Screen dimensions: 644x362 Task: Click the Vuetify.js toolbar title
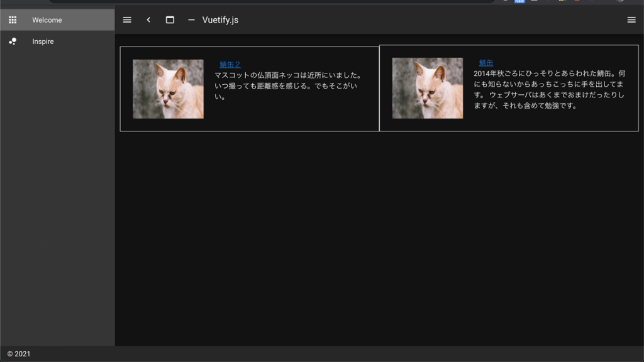[220, 19]
